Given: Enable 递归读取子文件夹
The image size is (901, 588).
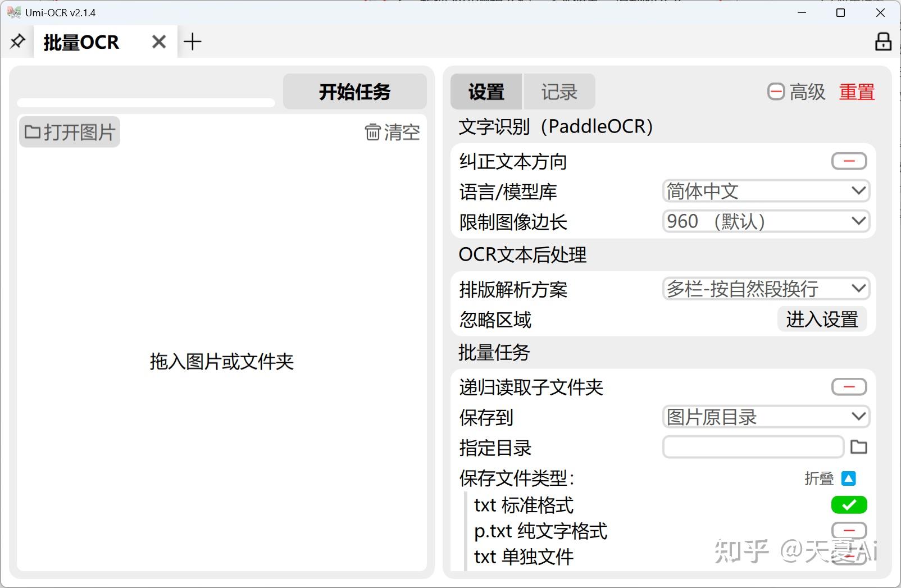Looking at the screenshot, I should pyautogui.click(x=848, y=386).
